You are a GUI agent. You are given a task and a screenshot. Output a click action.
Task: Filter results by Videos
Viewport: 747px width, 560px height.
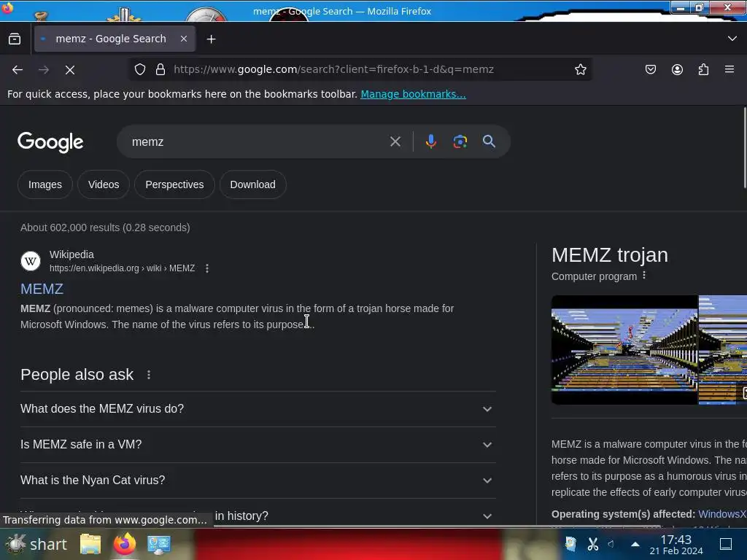pyautogui.click(x=104, y=184)
